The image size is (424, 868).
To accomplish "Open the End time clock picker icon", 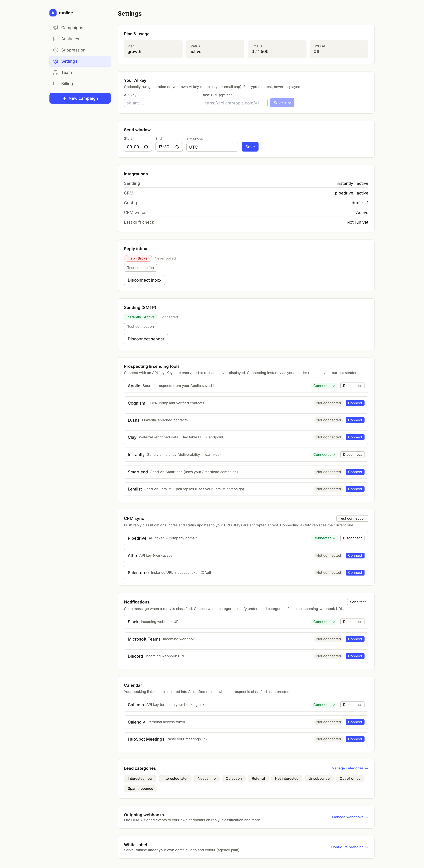I will [177, 147].
